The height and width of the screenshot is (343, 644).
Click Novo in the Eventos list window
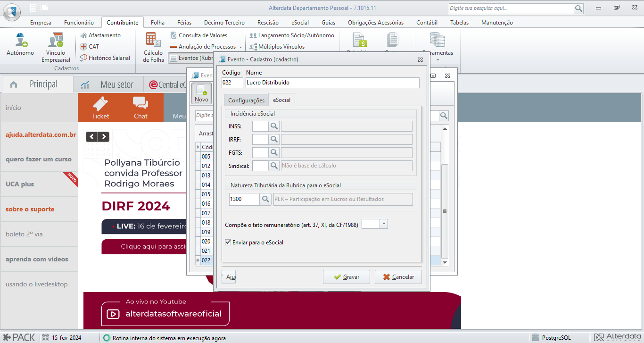pyautogui.click(x=201, y=93)
